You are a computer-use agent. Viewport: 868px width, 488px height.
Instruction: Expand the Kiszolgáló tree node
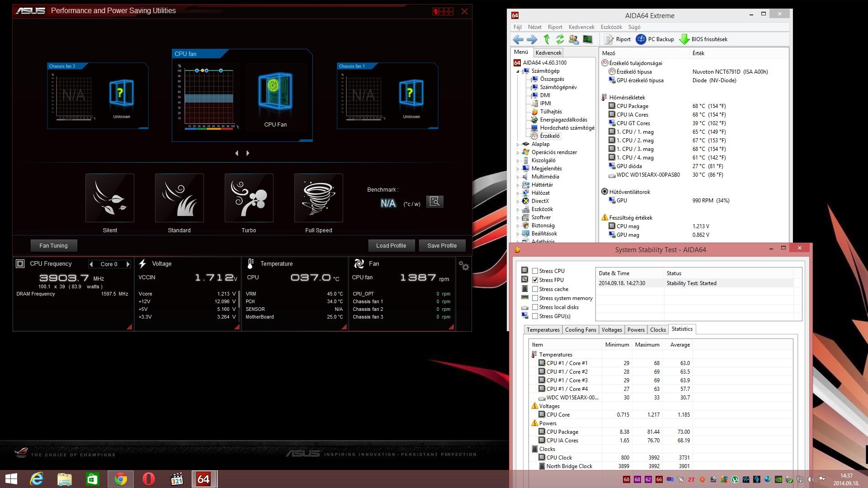pos(518,161)
